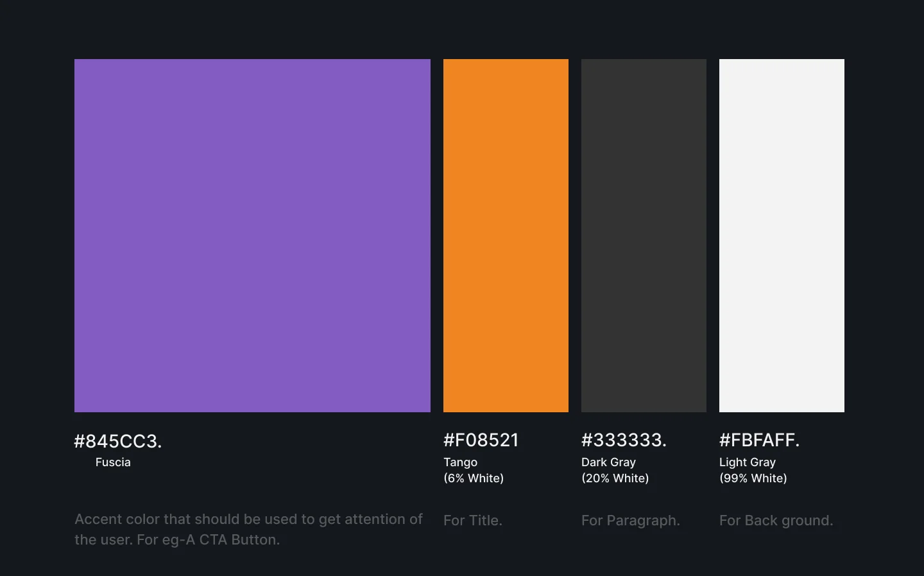Select the #F08521 hex code label

(481, 441)
